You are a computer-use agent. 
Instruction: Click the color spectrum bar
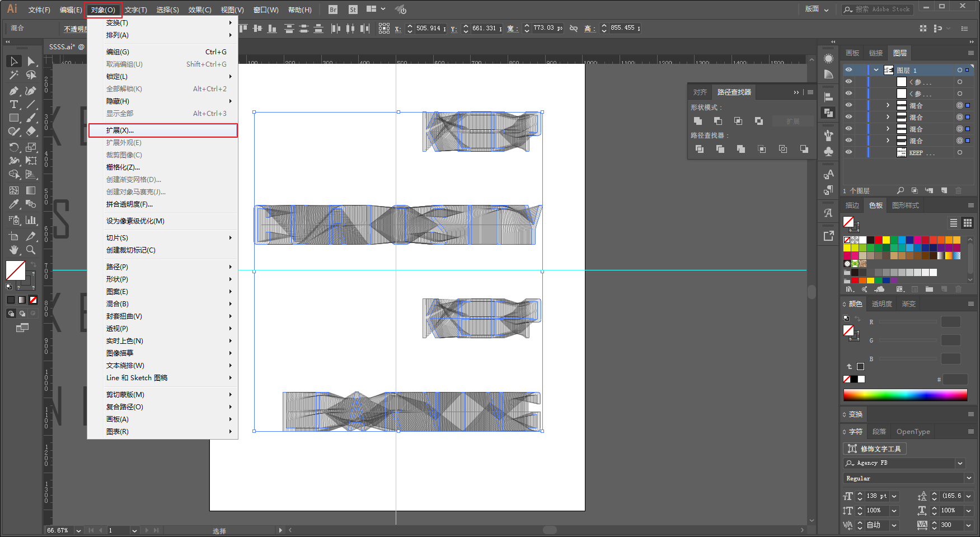905,395
